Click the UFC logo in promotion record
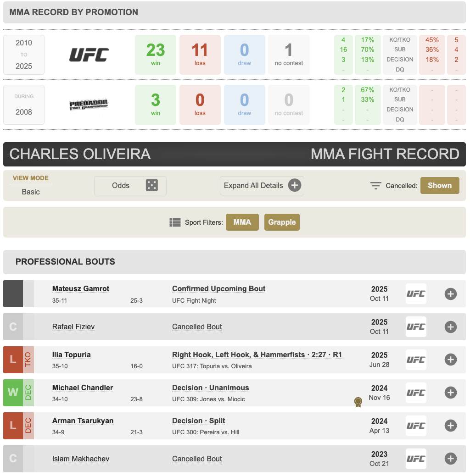The width and height of the screenshot is (470, 476). coord(89,55)
